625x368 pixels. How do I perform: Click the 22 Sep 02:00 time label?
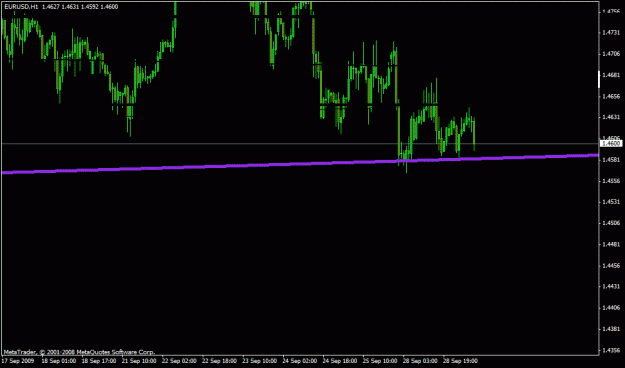pos(179,361)
